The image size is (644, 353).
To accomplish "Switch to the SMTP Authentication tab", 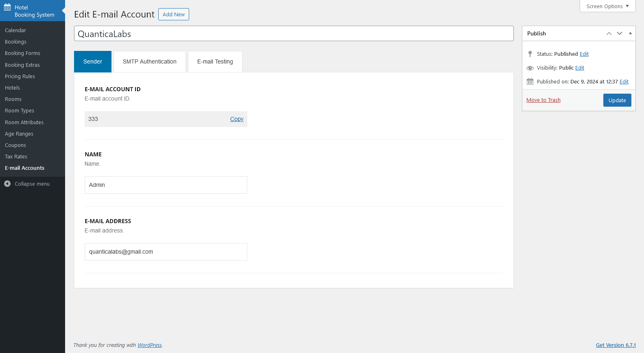I will click(x=150, y=62).
